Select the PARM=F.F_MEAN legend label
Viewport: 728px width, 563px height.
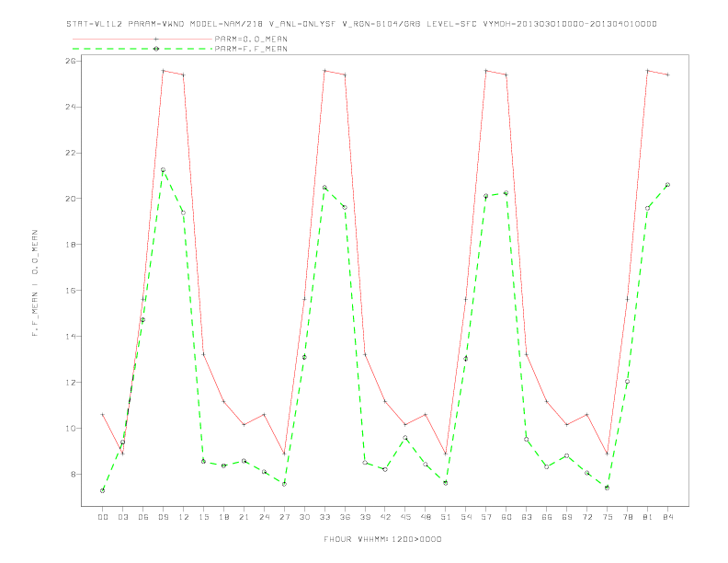point(251,49)
